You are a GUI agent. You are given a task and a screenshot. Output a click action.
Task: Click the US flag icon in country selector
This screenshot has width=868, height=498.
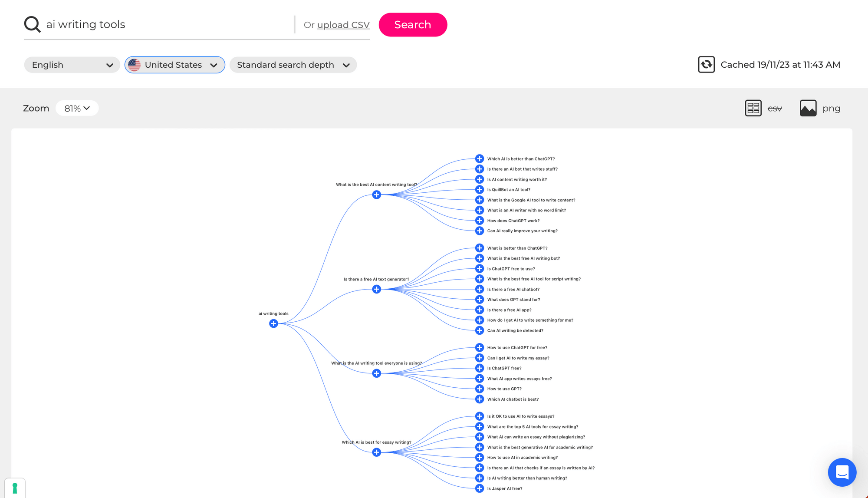pos(135,65)
